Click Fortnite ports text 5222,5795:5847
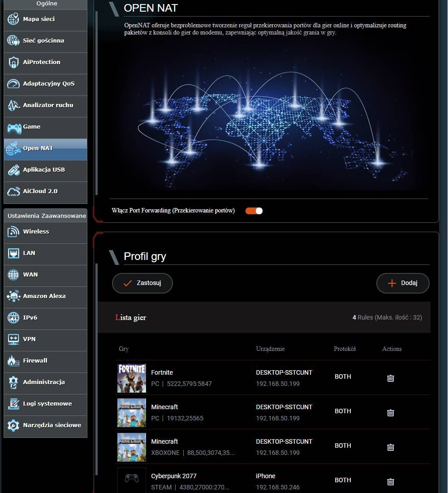 coord(189,384)
